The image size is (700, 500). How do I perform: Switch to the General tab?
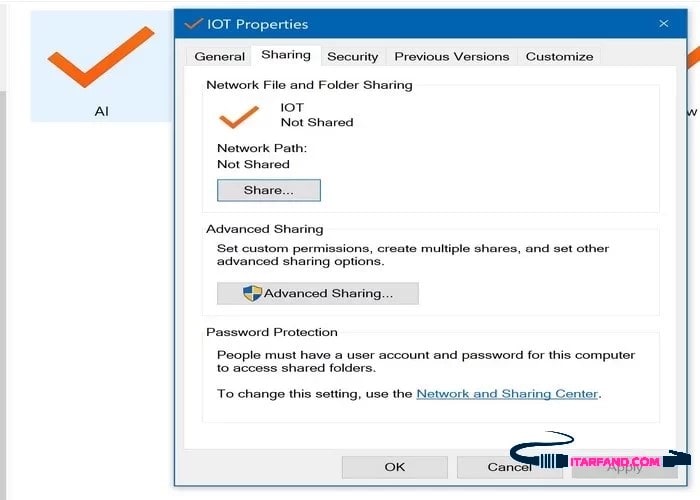[219, 57]
